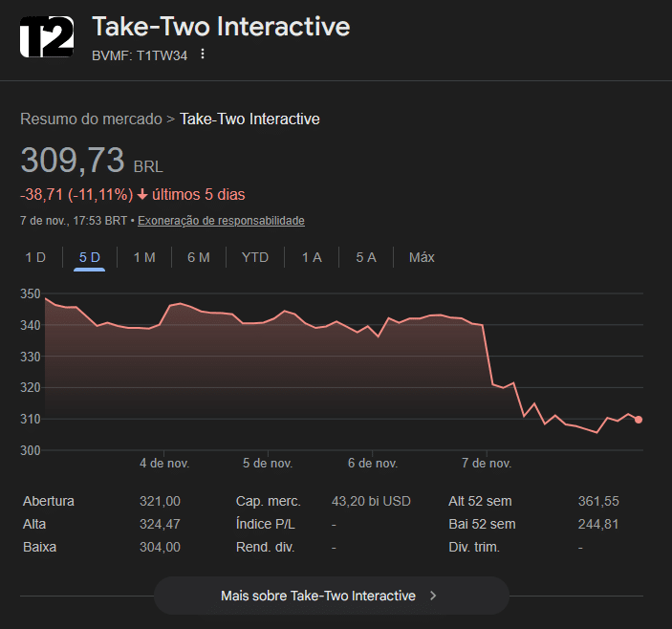The height and width of the screenshot is (629, 672).
Task: Switch chart to 1 M range
Action: click(x=144, y=257)
